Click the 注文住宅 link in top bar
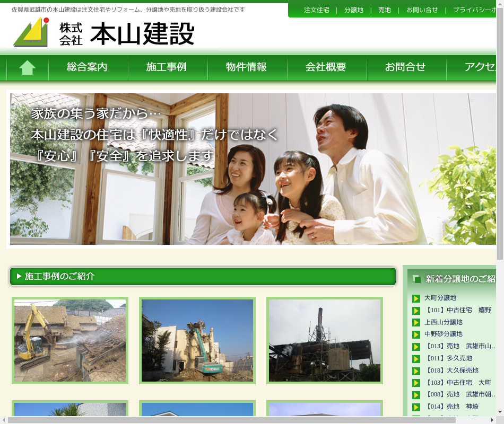504x424 pixels. [x=317, y=10]
